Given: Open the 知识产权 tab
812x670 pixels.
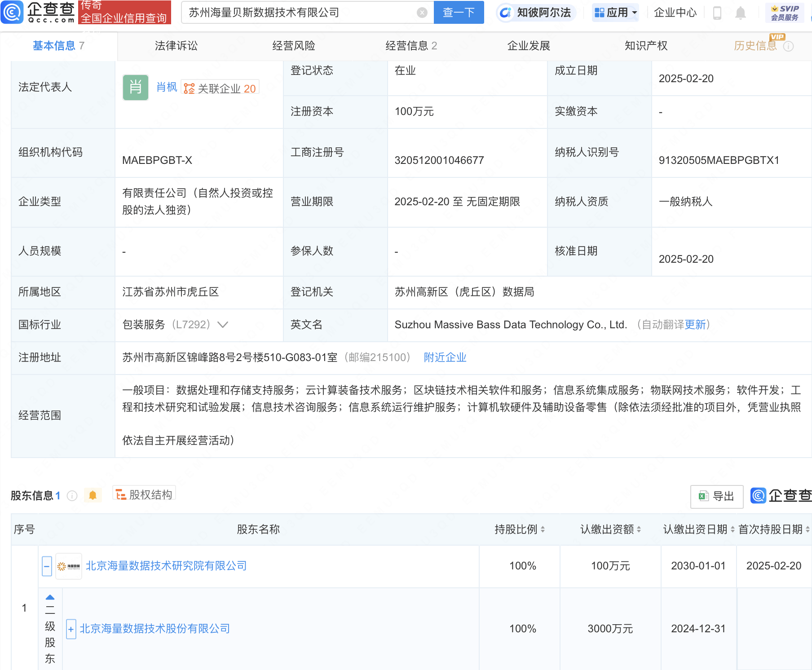Looking at the screenshot, I should point(646,46).
